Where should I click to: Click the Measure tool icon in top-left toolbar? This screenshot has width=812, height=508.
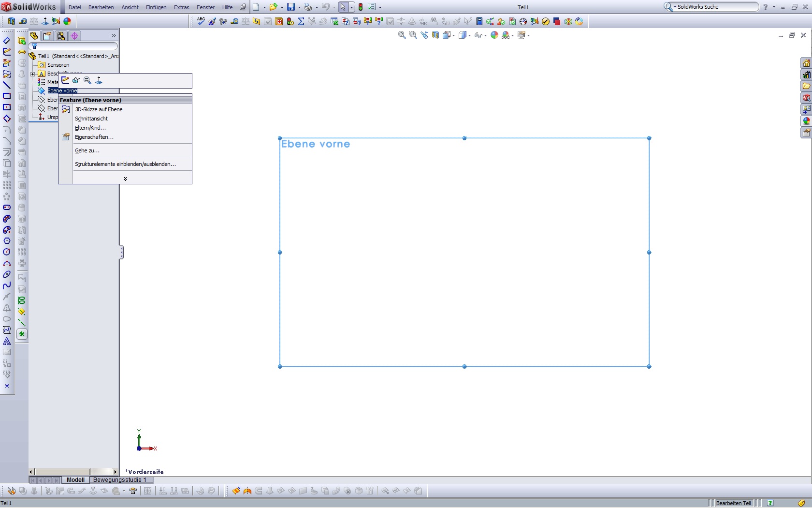(23, 21)
